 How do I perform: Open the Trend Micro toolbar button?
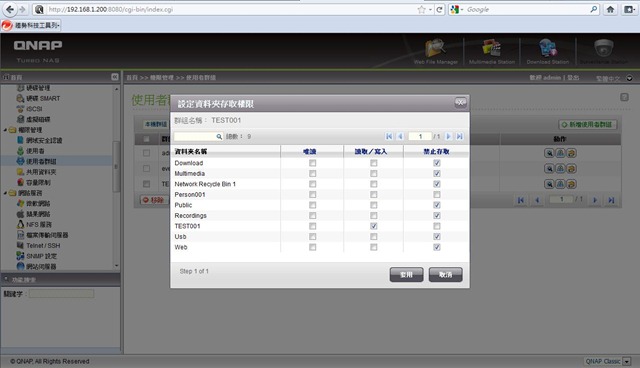[31, 25]
